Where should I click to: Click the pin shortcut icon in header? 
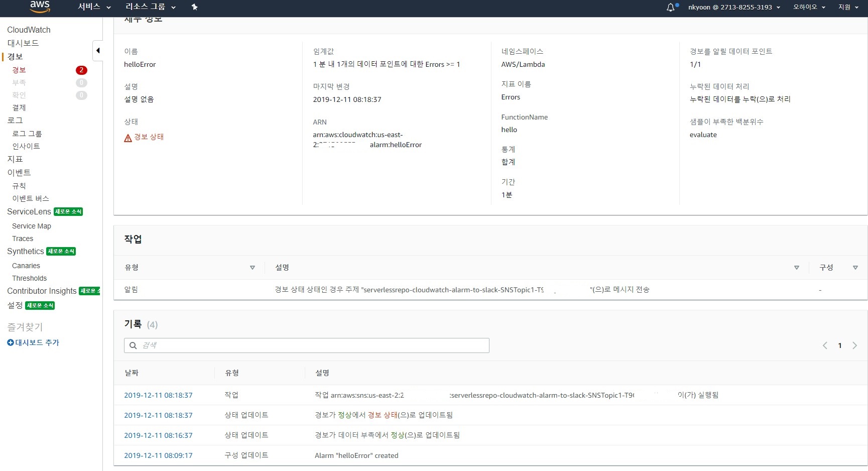point(195,7)
